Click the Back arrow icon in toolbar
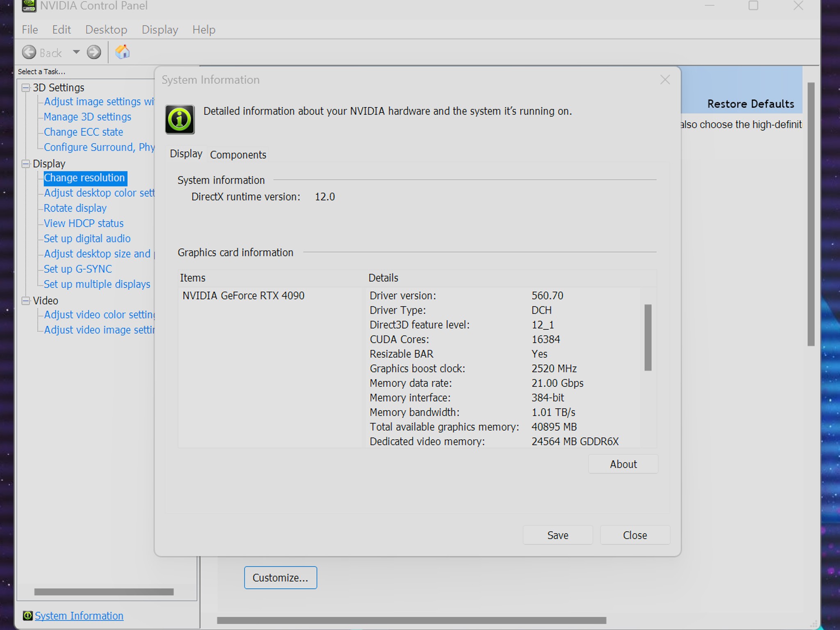 29,52
